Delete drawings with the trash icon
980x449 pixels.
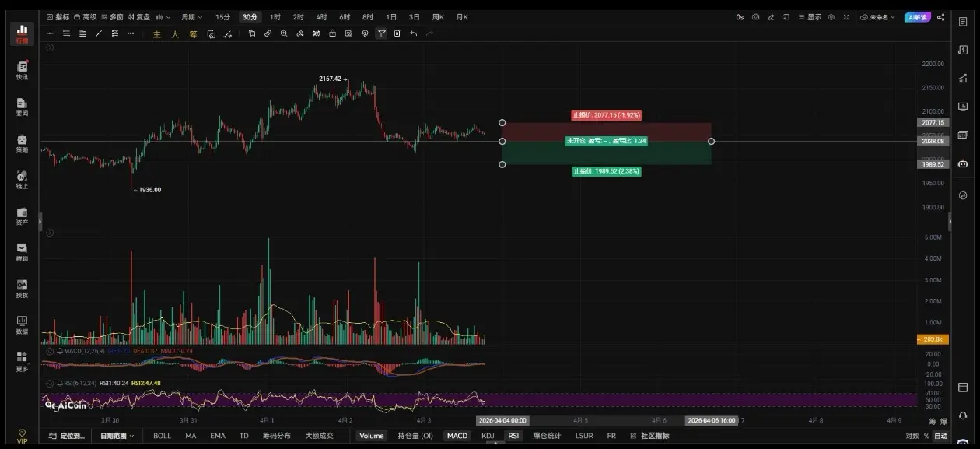click(x=397, y=33)
